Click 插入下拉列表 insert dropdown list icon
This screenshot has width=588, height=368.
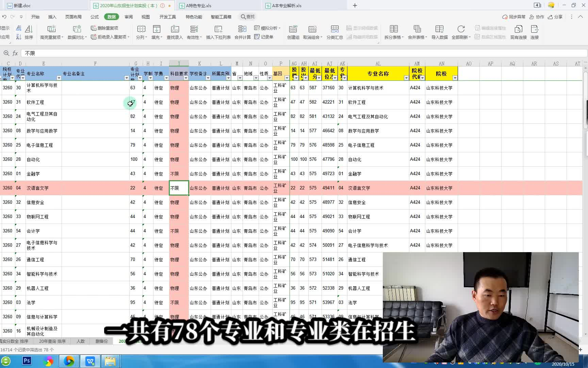218,33
